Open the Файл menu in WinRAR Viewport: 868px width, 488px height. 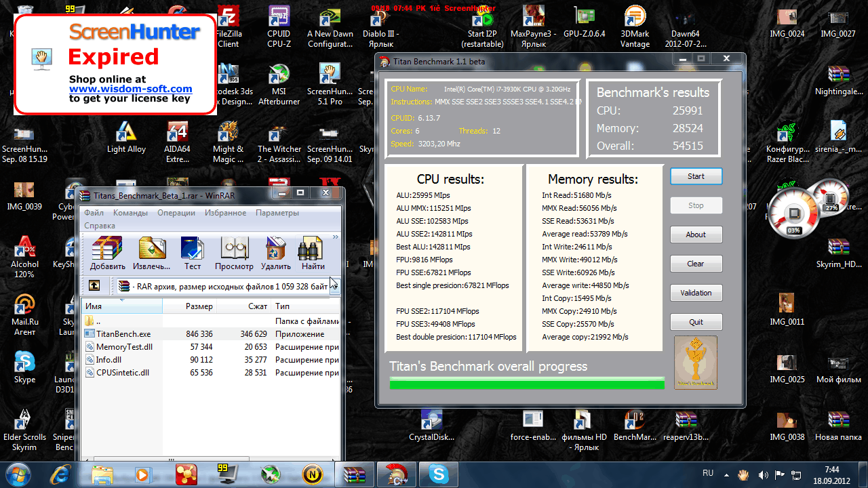click(x=94, y=213)
